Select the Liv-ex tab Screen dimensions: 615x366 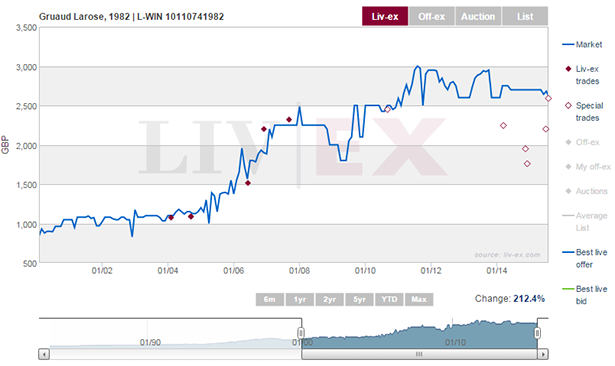(x=385, y=16)
